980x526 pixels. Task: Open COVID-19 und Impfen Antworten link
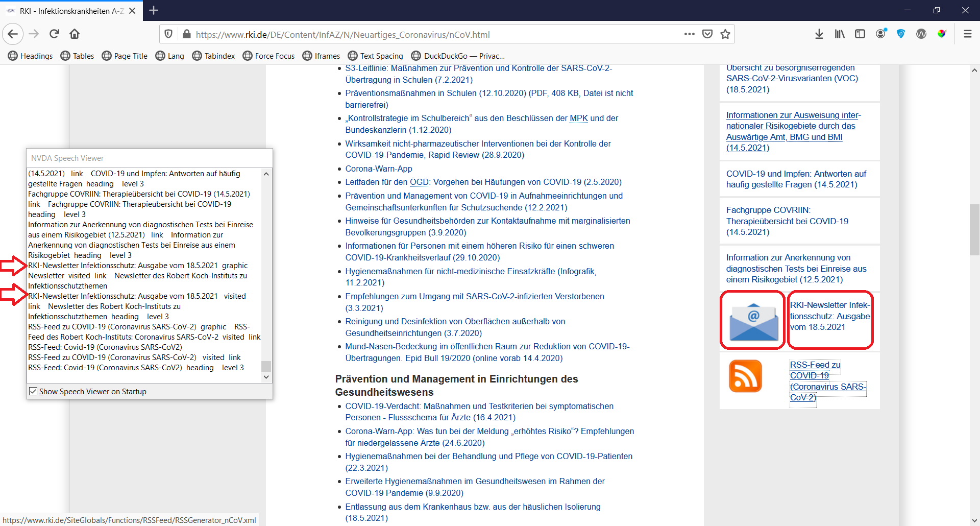coord(796,179)
